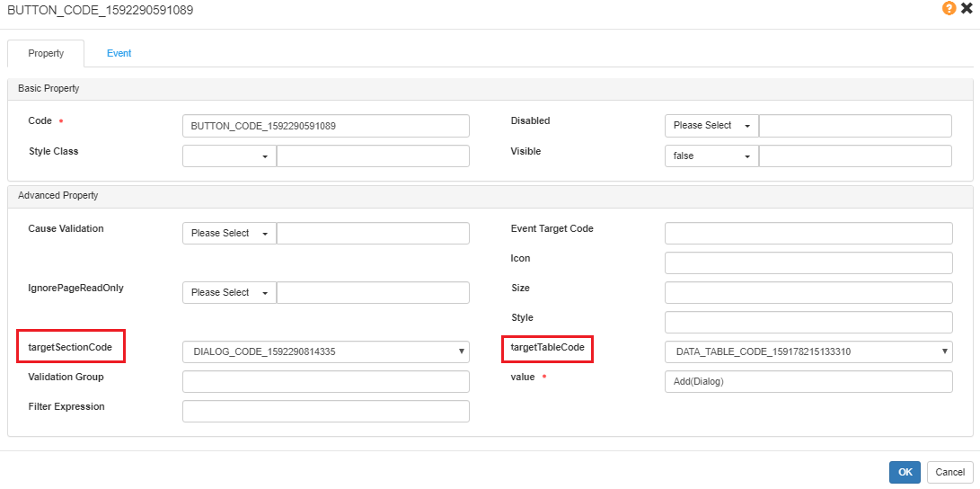
Task: Click the orange help question mark icon
Action: [x=949, y=8]
